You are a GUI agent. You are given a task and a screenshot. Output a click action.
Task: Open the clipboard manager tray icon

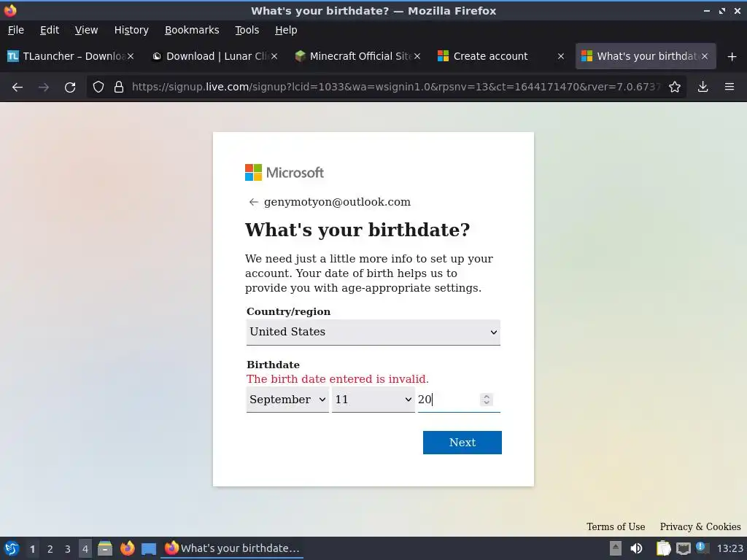(x=663, y=548)
